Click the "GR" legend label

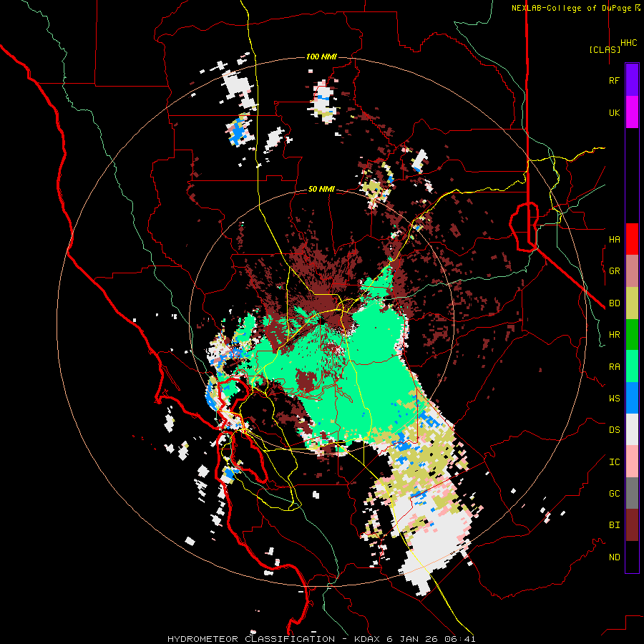(x=614, y=271)
